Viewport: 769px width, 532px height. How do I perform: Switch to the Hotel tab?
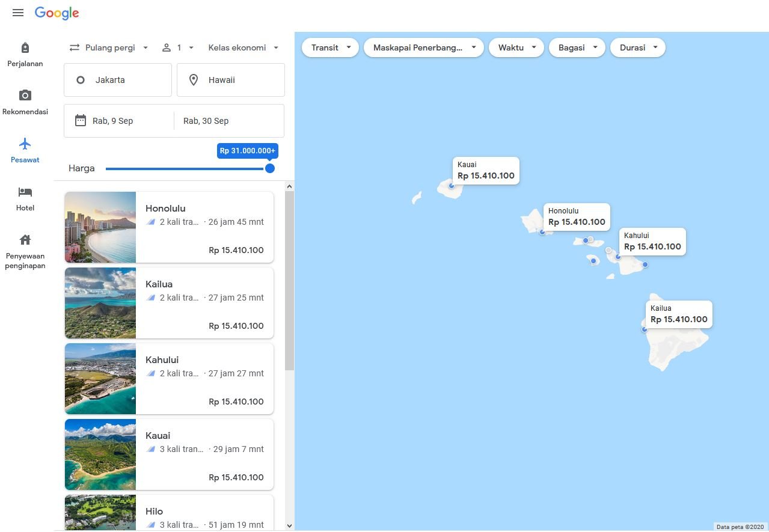click(25, 198)
